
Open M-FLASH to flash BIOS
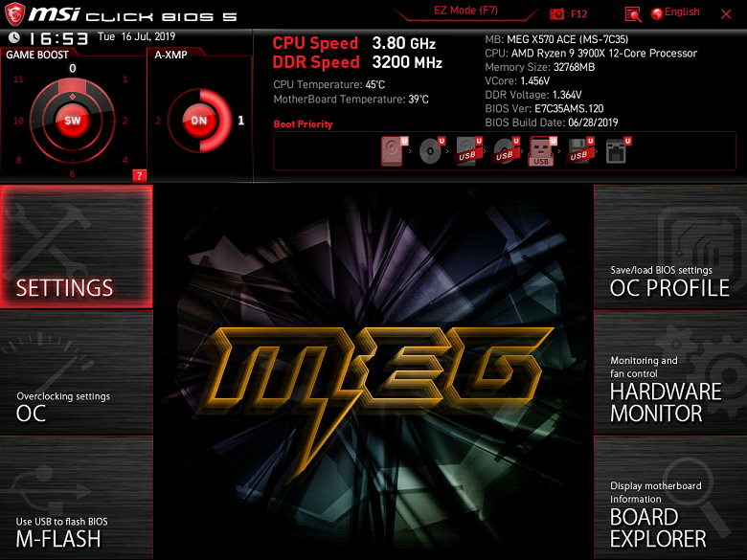pos(77,498)
